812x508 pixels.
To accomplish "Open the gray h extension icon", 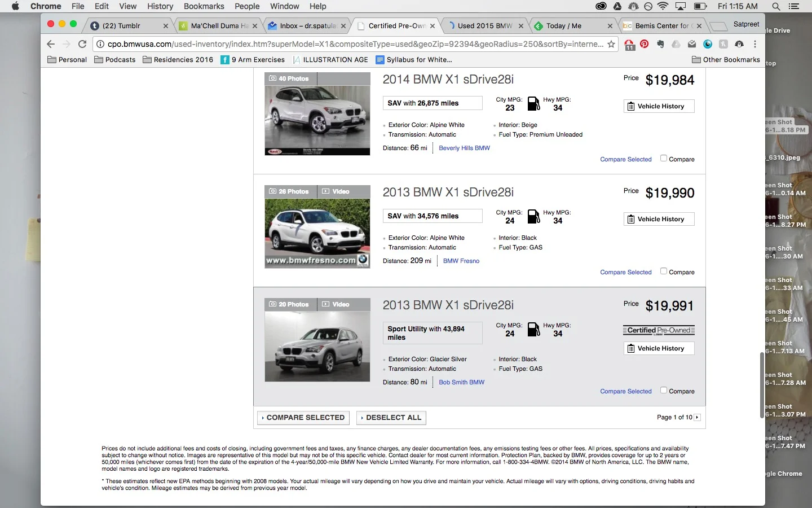I will click(x=723, y=44).
